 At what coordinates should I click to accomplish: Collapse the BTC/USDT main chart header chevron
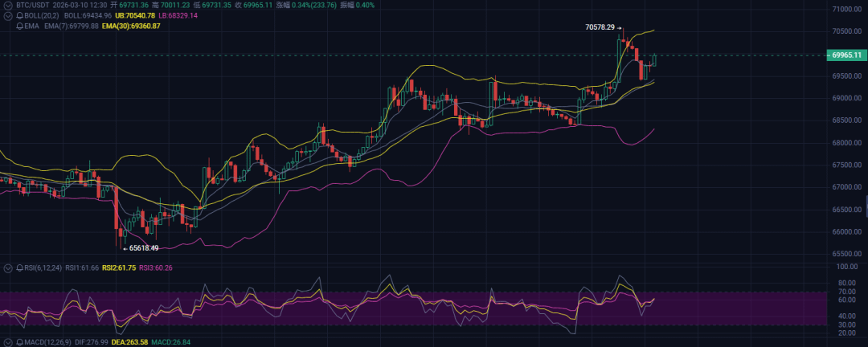(8, 5)
